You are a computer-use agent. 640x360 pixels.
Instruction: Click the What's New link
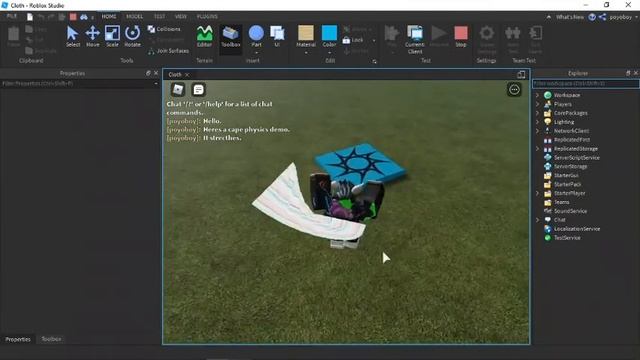[x=570, y=17]
